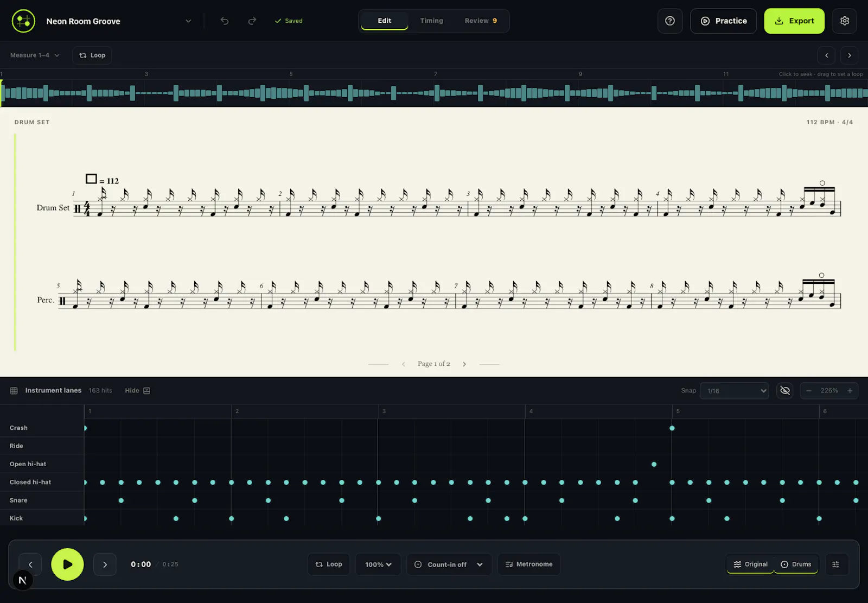Viewport: 868px width, 603px height.
Task: Select the Closed hi-hat lane
Action: pyautogui.click(x=42, y=483)
